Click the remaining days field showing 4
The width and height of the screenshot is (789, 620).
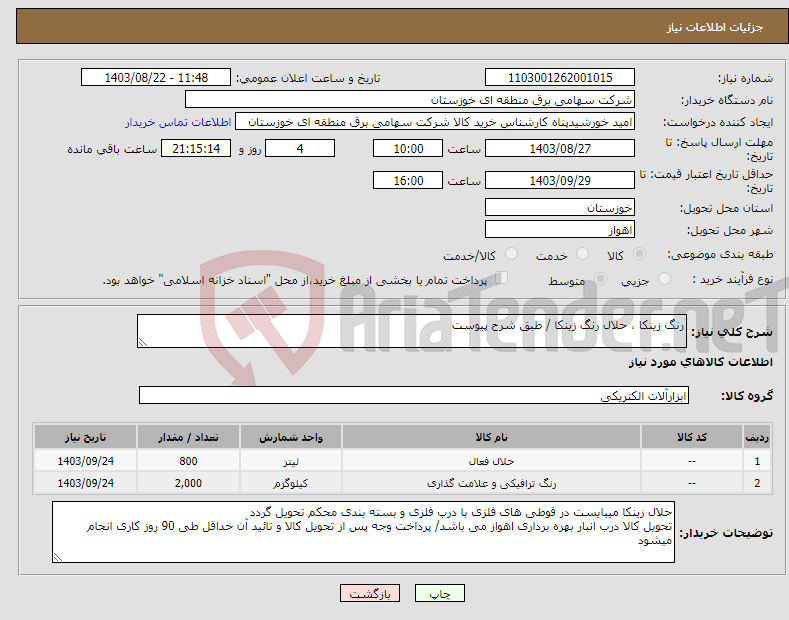(300, 148)
